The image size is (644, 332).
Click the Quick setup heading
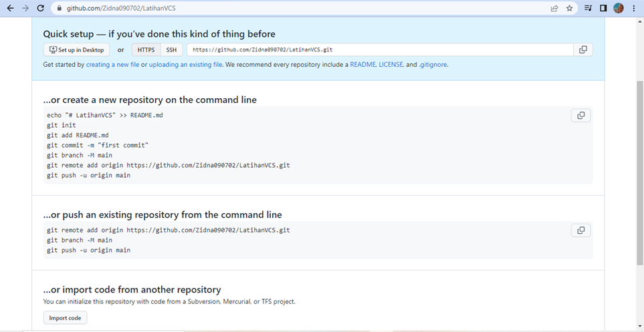pyautogui.click(x=159, y=34)
